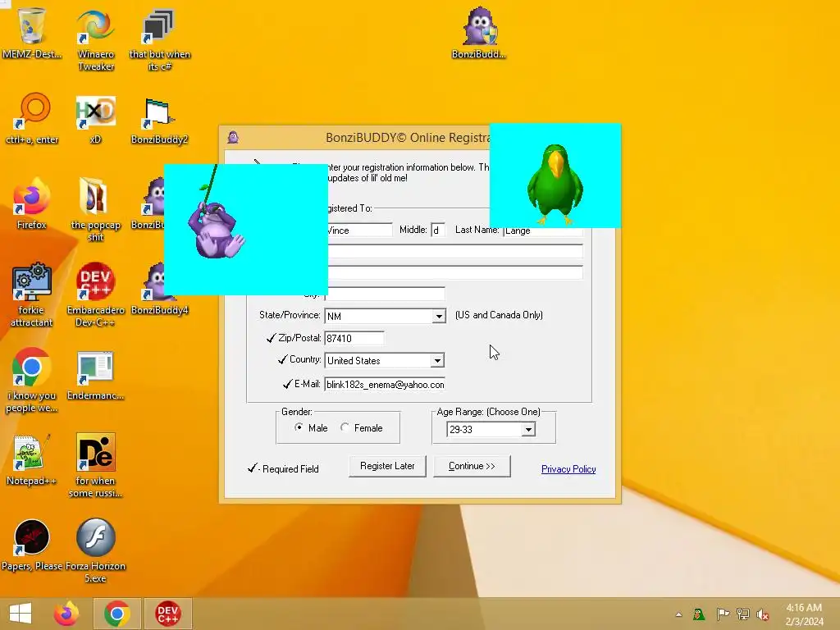Image resolution: width=840 pixels, height=630 pixels.
Task: Open the xD HxD editor shortcut
Action: pos(95,118)
